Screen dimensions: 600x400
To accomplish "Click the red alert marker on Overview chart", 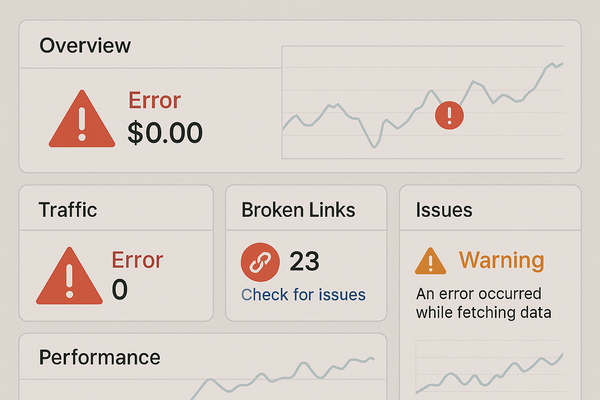I will click(449, 115).
